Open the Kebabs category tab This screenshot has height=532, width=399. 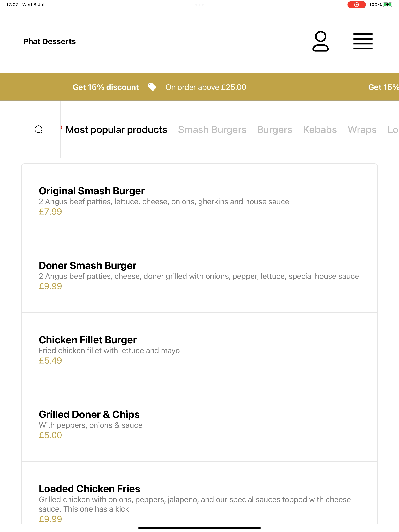click(320, 130)
